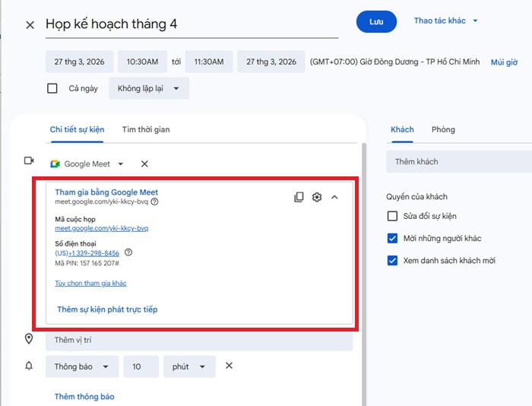Open the Phòng tab
This screenshot has height=406, width=532.
(x=443, y=129)
